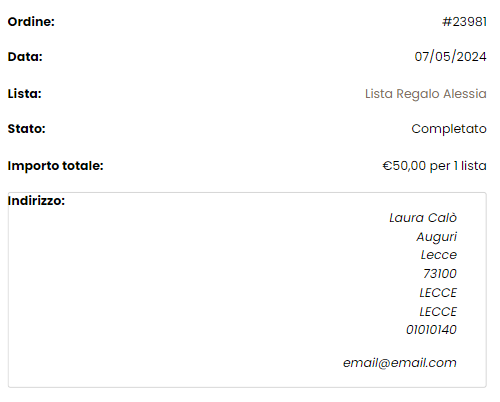Viewport: 500px width, 402px height.
Task: Click the Importo totale: label
Action: pos(55,166)
